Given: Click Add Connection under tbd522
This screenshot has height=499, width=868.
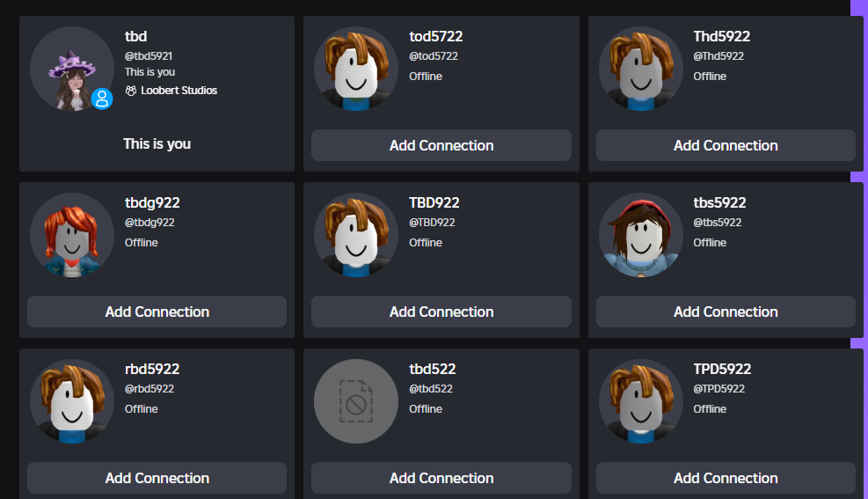Looking at the screenshot, I should point(441,478).
